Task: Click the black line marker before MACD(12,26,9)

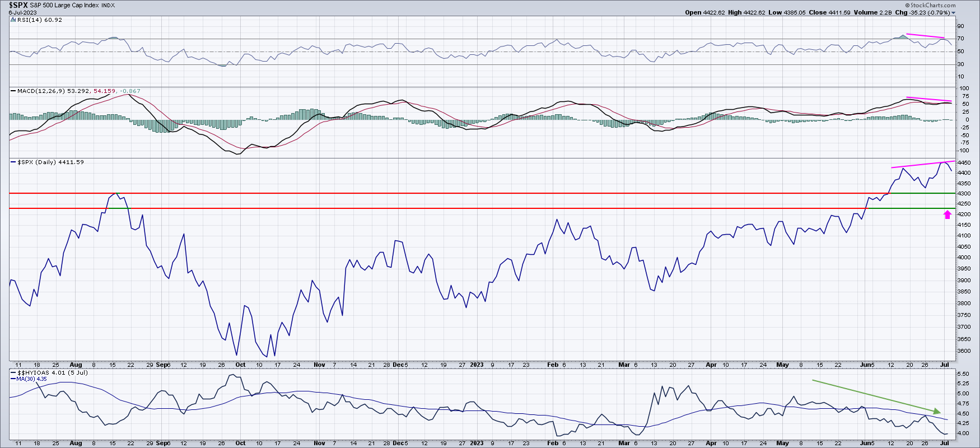Action: (x=13, y=91)
